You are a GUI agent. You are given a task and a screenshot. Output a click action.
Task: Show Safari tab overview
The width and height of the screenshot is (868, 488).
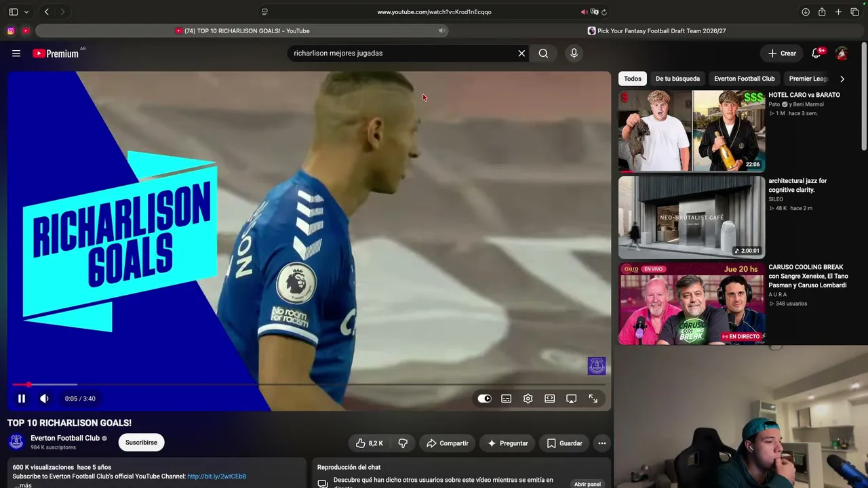click(x=854, y=12)
